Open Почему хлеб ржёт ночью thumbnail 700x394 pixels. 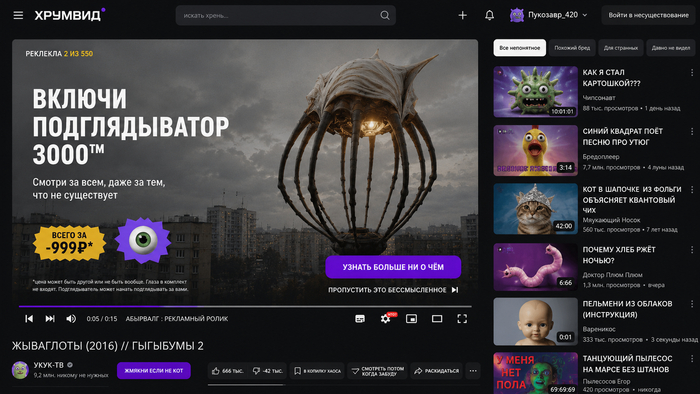[x=535, y=267]
